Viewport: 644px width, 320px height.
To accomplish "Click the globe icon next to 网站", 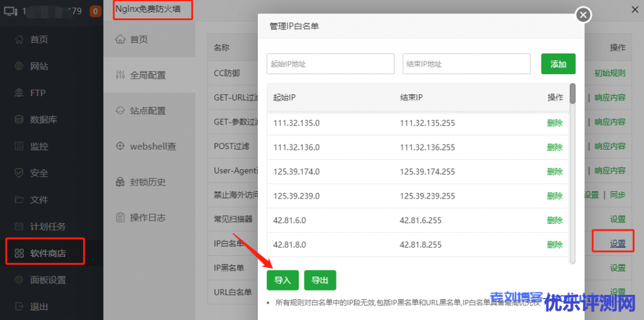I will tap(19, 66).
